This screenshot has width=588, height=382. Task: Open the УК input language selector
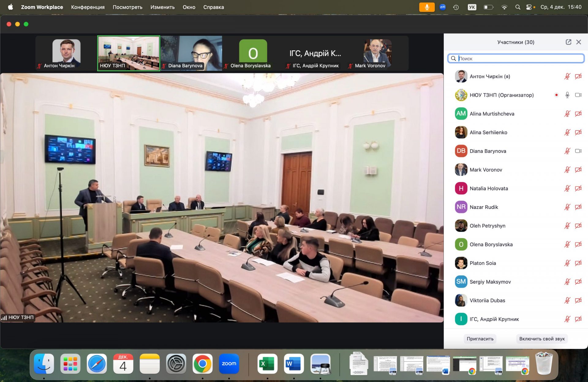472,7
